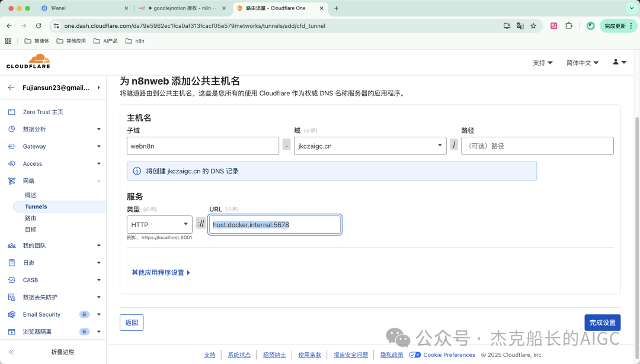Open the n8n bookmarks folder
Screen dimensions: 640x364
coord(135,41)
